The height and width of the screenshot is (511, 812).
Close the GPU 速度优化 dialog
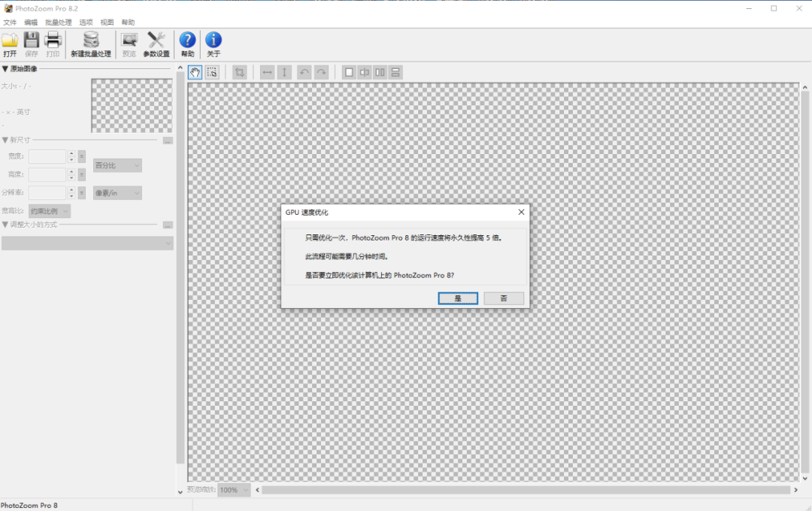pyautogui.click(x=522, y=212)
